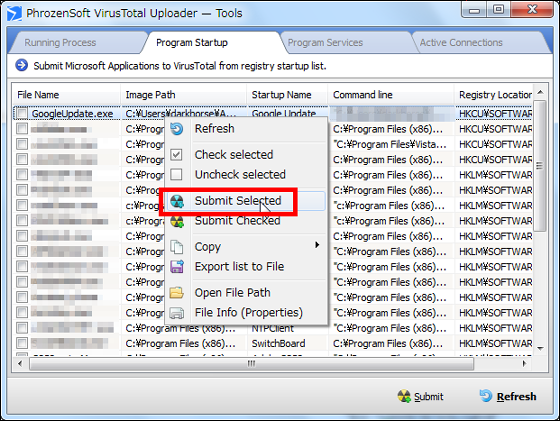
Task: Click the Submit Selected radiation icon
Action: coord(177,201)
